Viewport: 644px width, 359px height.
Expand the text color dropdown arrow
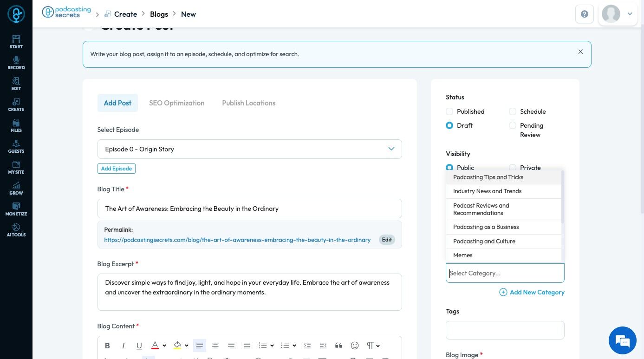[x=165, y=346]
